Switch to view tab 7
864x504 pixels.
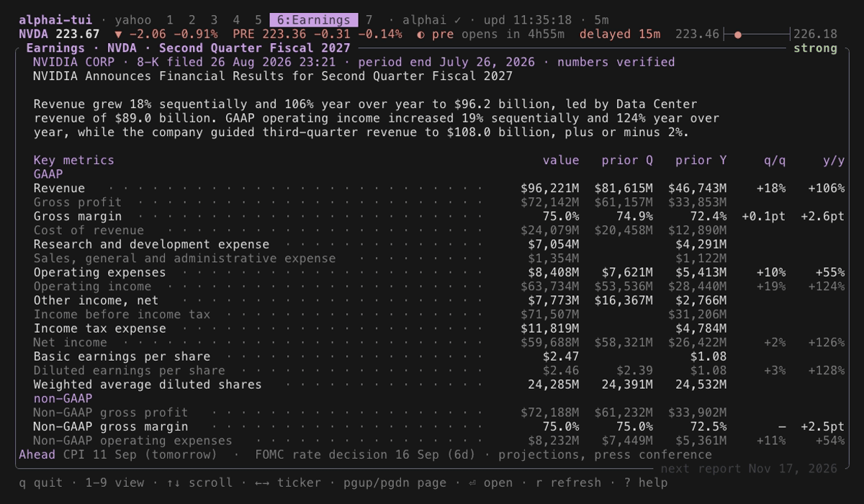tap(369, 20)
